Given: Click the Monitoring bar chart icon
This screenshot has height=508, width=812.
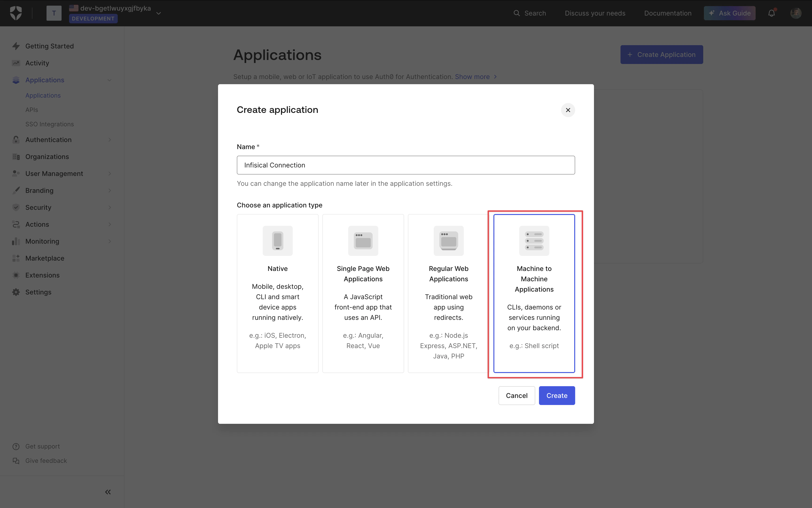Looking at the screenshot, I should [16, 241].
